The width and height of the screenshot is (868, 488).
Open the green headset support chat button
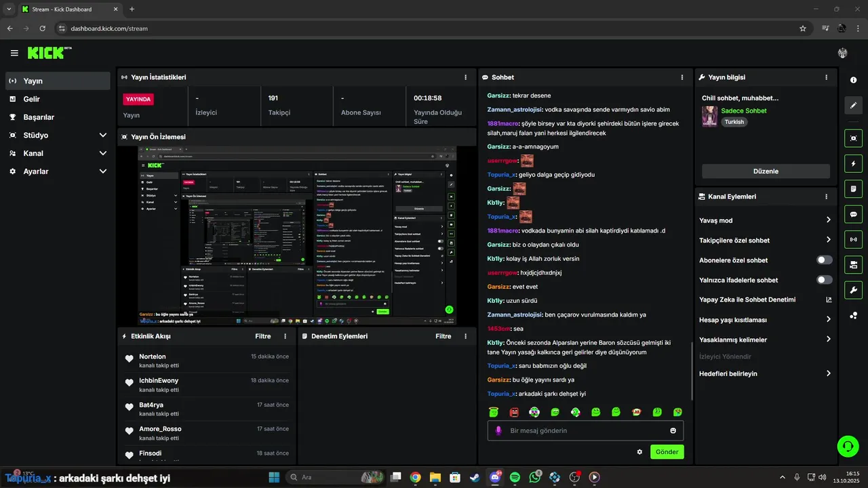[x=848, y=446]
